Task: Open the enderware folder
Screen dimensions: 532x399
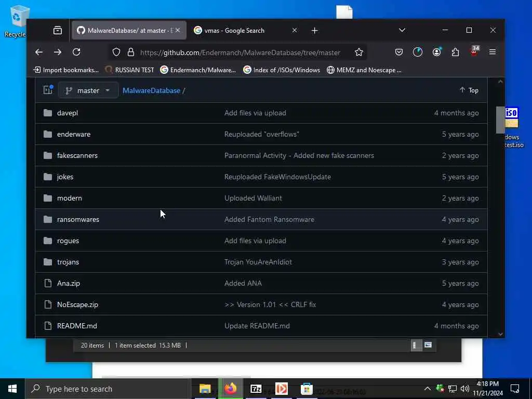Action: (74, 134)
